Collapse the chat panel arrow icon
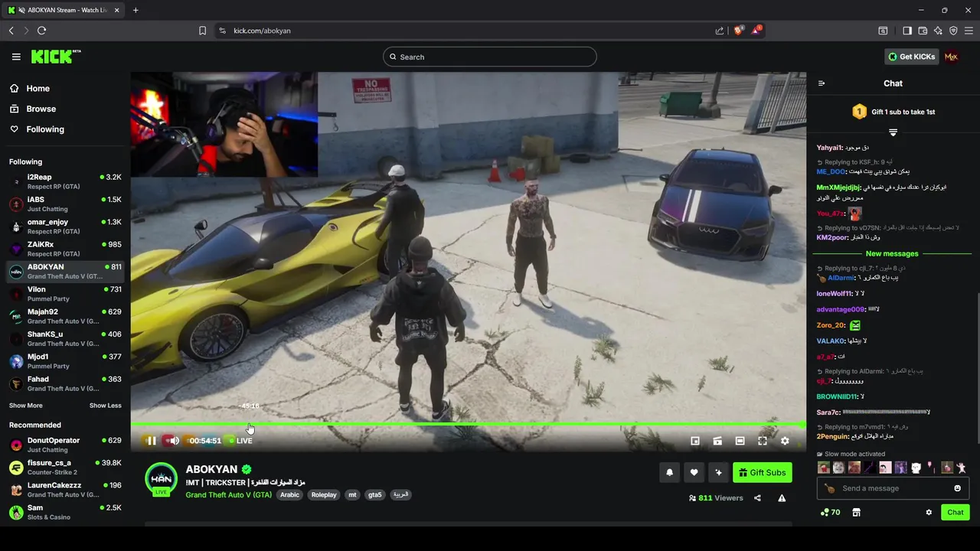This screenshot has height=551, width=980. click(x=822, y=83)
